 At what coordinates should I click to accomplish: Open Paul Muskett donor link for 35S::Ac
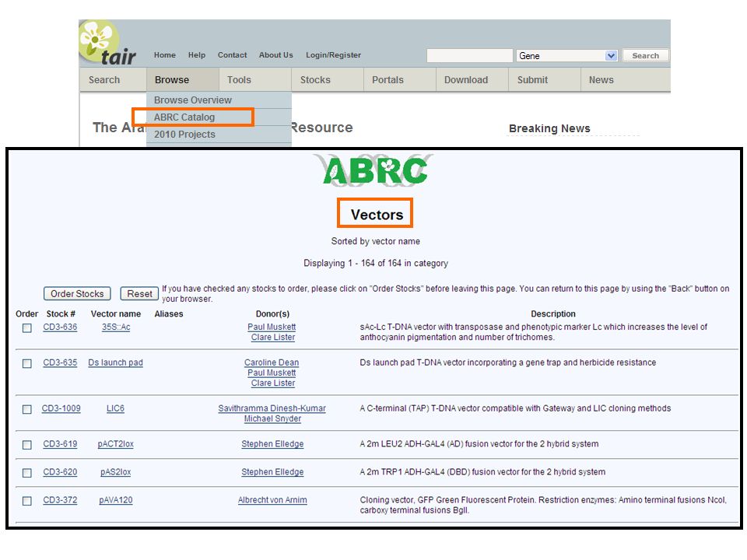point(272,327)
